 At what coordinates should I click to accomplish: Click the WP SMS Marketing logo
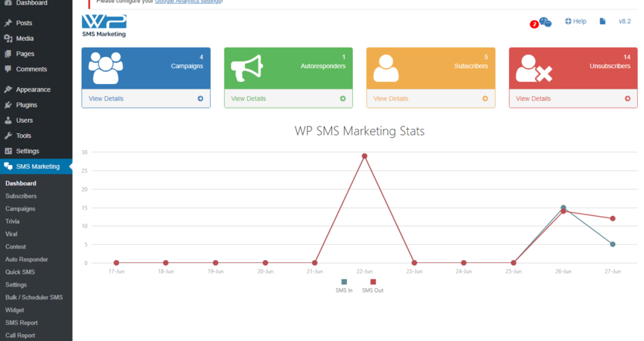coord(104,25)
